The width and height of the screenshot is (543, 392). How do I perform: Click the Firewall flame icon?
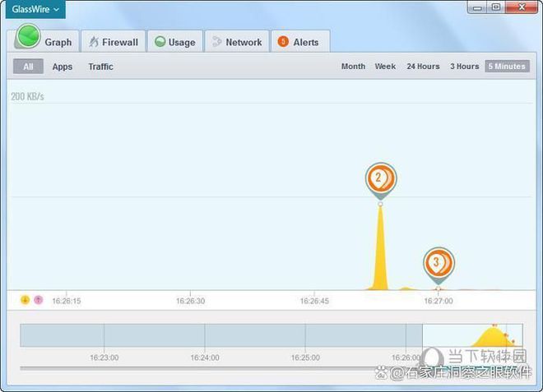pyautogui.click(x=94, y=42)
